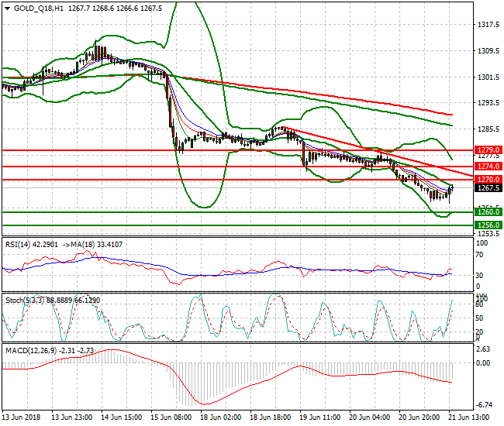The image size is (504, 426).
Task: Select the green 1256.0 support level label
Action: (488, 225)
